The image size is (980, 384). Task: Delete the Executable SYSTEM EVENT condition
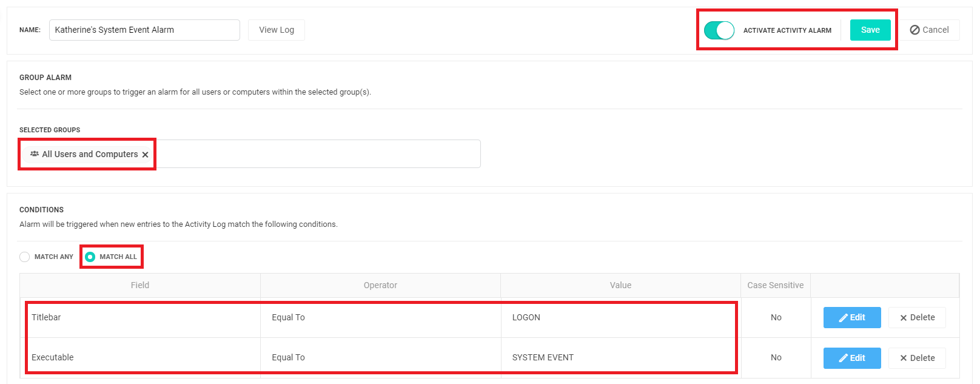(x=917, y=358)
